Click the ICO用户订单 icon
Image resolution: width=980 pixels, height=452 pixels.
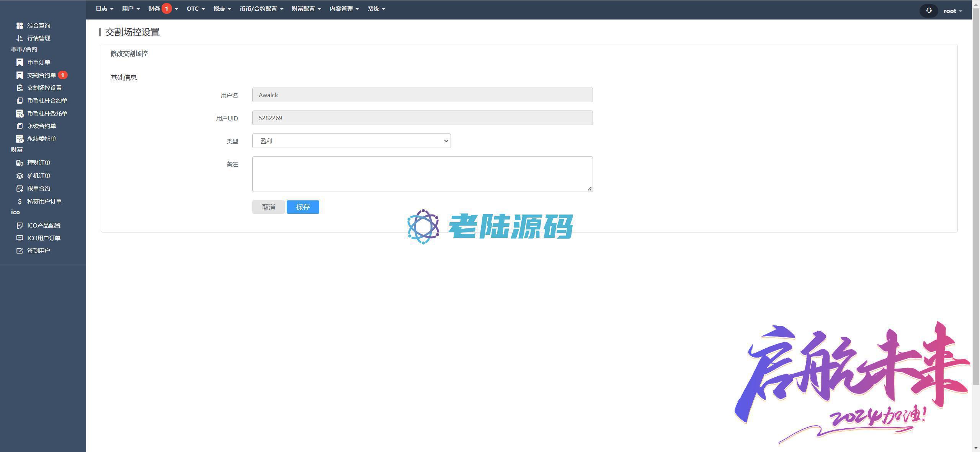click(20, 238)
